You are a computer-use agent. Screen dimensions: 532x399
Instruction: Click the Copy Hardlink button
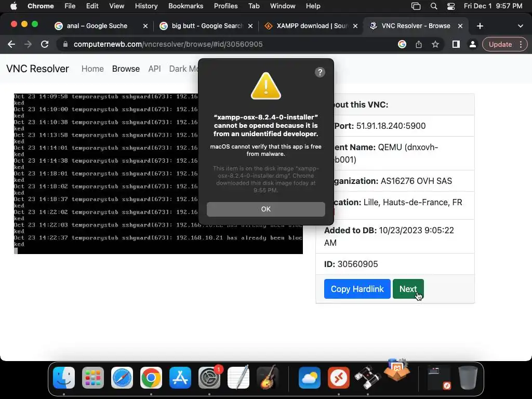[x=357, y=289]
